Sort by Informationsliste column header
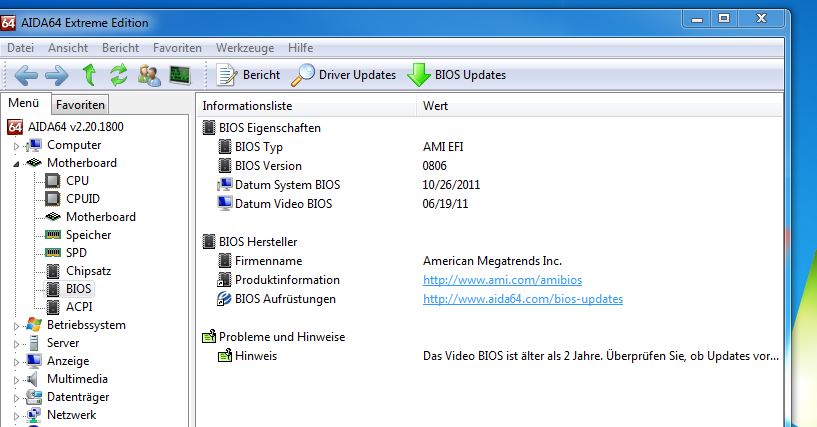Viewport: 817px width, 427px height. [306, 106]
